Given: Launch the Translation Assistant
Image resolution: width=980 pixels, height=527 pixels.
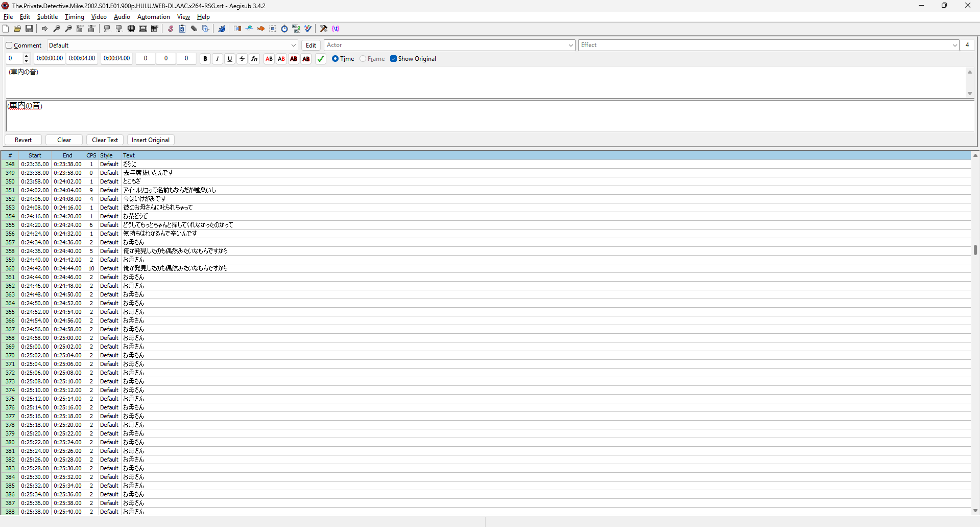Looking at the screenshot, I should tap(261, 29).
